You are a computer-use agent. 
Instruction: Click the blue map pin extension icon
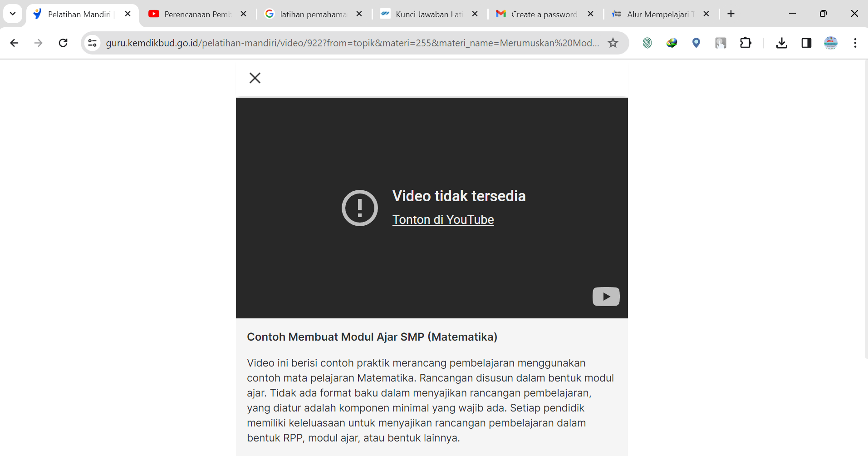696,43
